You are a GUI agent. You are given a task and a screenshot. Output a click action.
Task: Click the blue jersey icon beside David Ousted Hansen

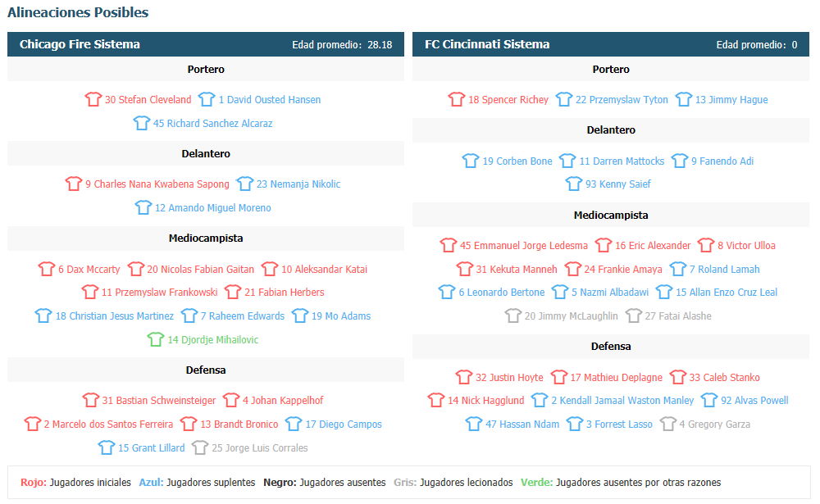pyautogui.click(x=207, y=99)
